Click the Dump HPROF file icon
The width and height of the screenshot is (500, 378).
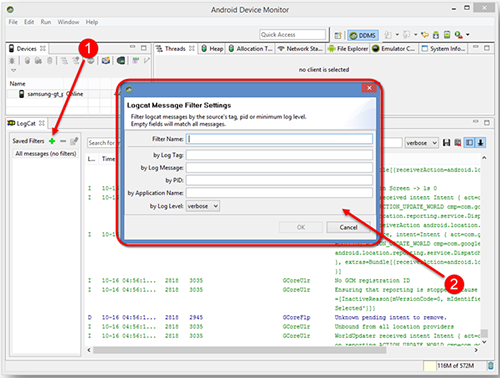tap(38, 61)
